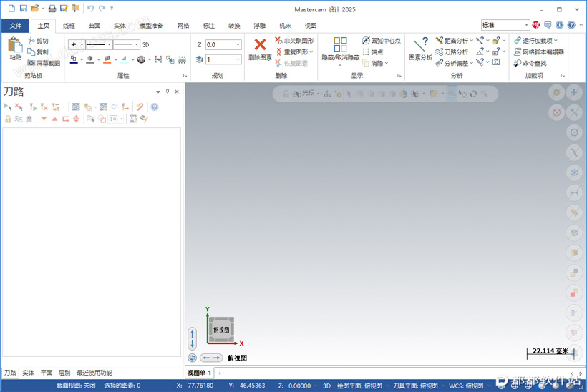
Task: Open the 视图 ribbon tab
Action: click(x=311, y=26)
